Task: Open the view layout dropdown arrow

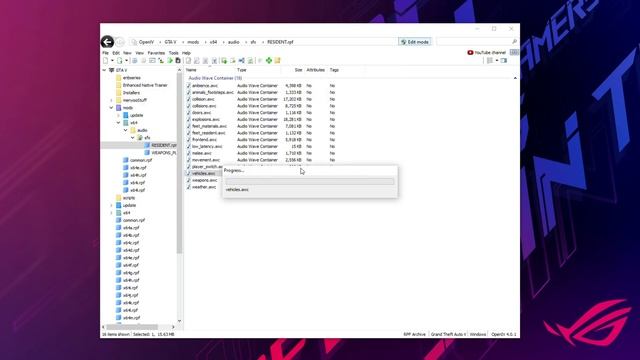Action: pos(496,60)
